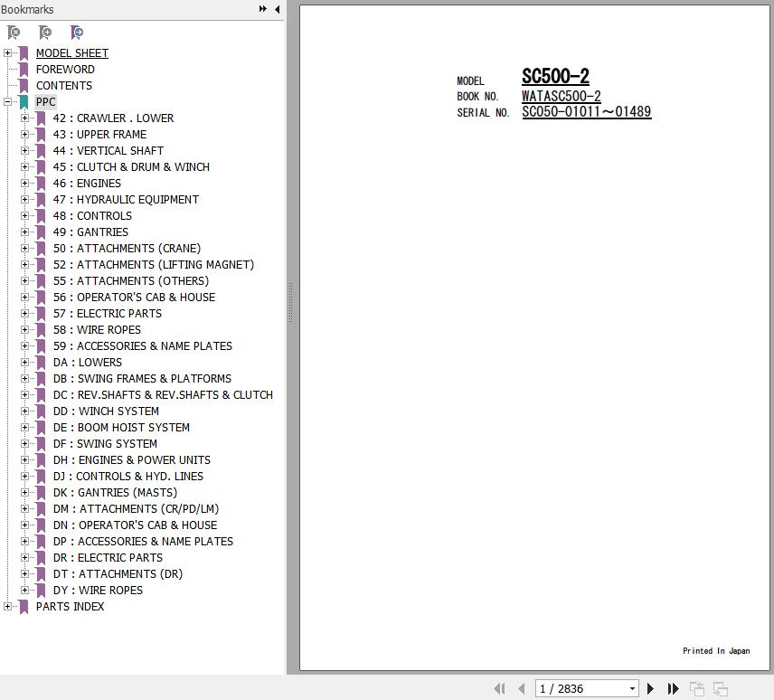The width and height of the screenshot is (774, 700).
Task: Open bookmark DR : ELECTRIC PARTS
Action: point(108,558)
